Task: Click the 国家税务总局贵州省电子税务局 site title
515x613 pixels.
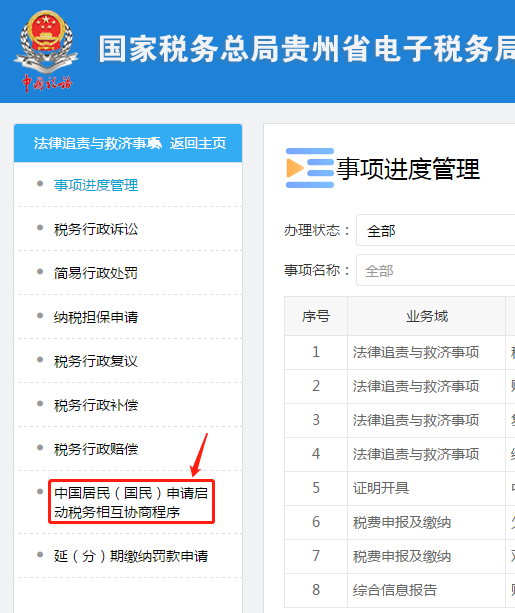Action: [x=307, y=49]
